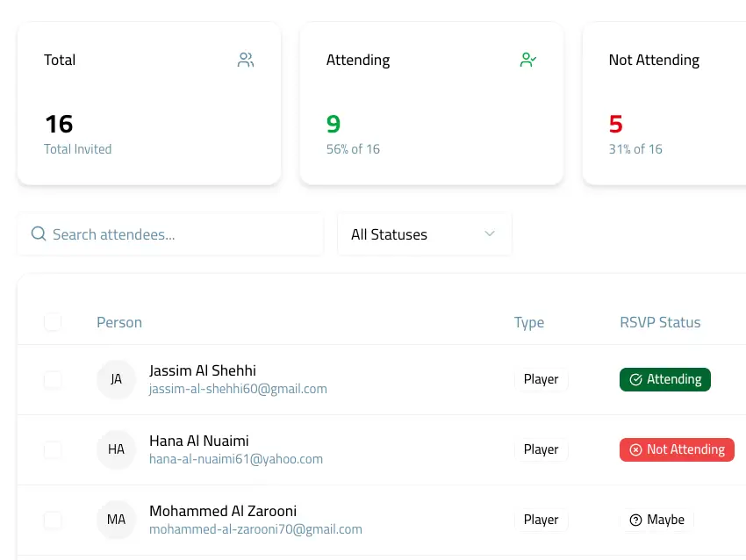
Task: Click the Maybe status badge
Action: point(656,520)
